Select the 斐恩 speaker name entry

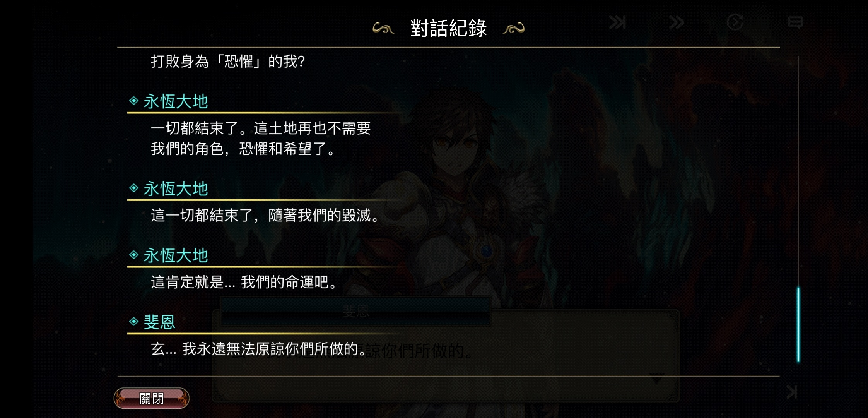tap(159, 322)
